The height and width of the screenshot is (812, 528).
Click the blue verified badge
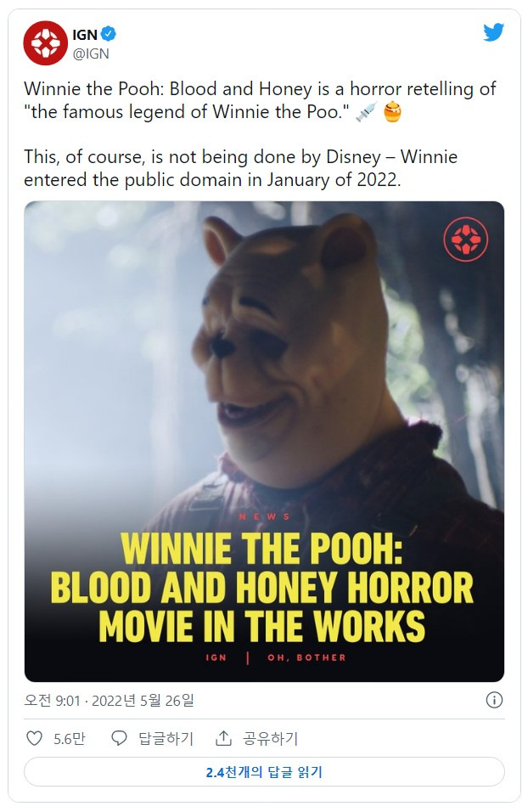[x=110, y=35]
